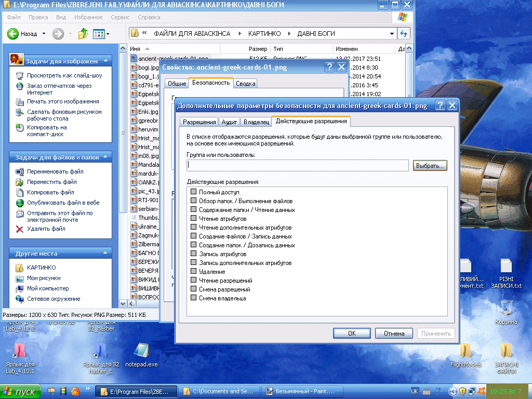Click the rename file icon
The height and width of the screenshot is (399, 532).
[x=20, y=171]
